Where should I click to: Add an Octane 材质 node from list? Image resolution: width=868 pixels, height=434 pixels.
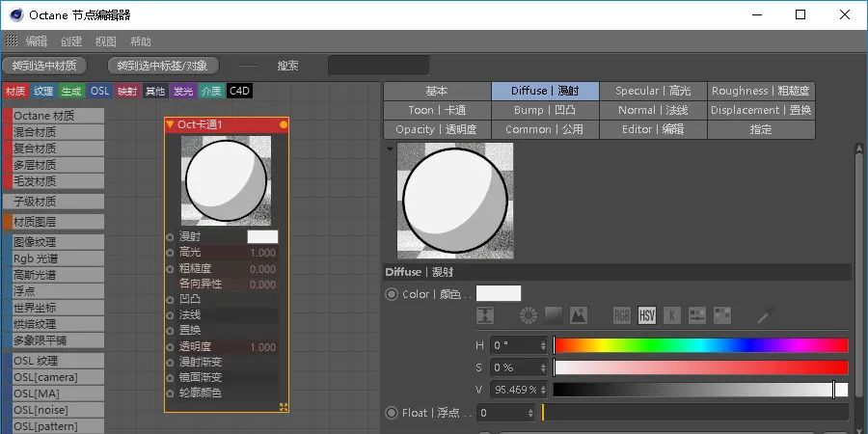click(57, 116)
